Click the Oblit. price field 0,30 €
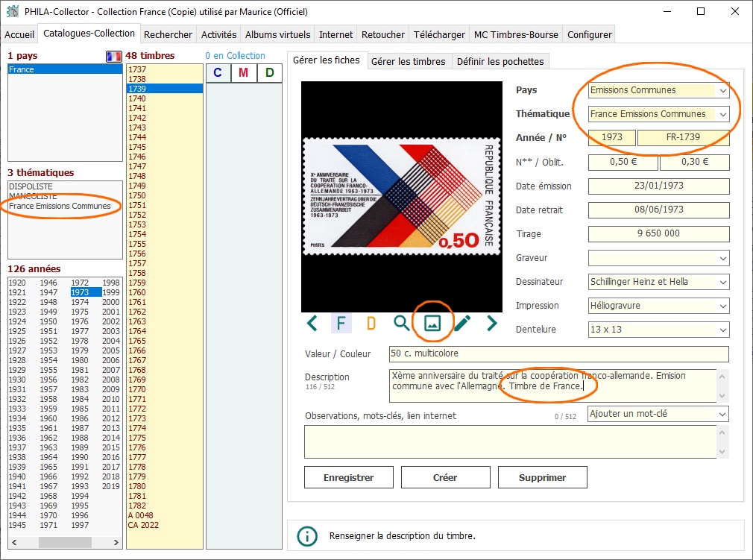 pos(694,162)
